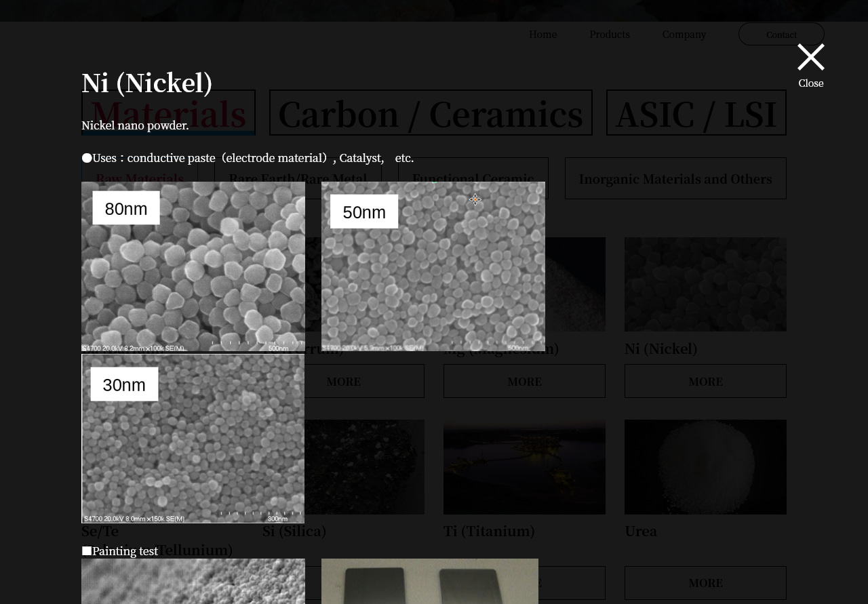Viewport: 868px width, 604px height.
Task: Open the Company navigation link
Action: [x=684, y=35]
